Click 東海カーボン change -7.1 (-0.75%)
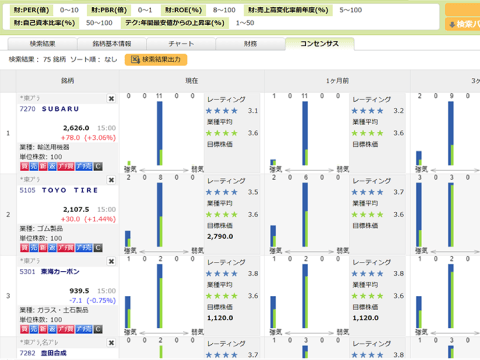This screenshot has width=480, height=360. click(93, 301)
